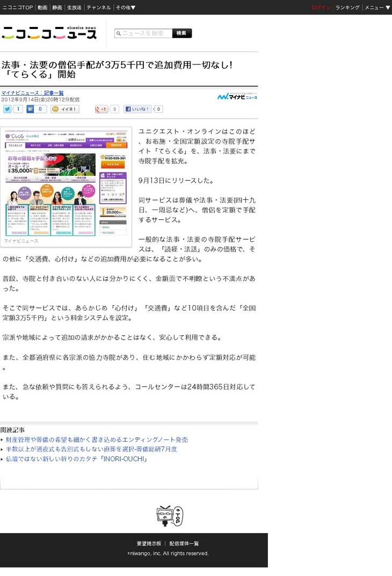
Task: Open the てらくる website screenshot thumbnail
Action: pos(66,184)
